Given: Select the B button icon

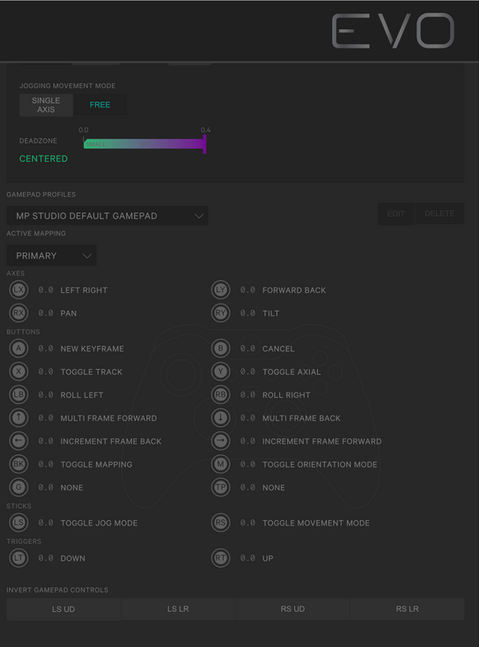Looking at the screenshot, I should 221,348.
